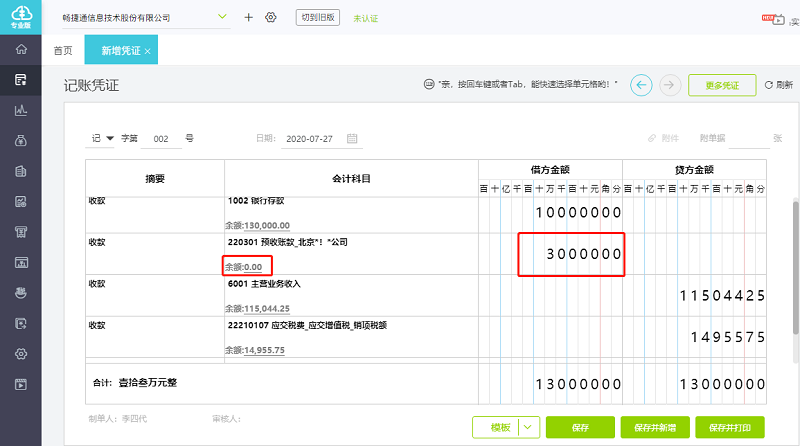
Task: Open the home icon in sidebar
Action: [21, 49]
